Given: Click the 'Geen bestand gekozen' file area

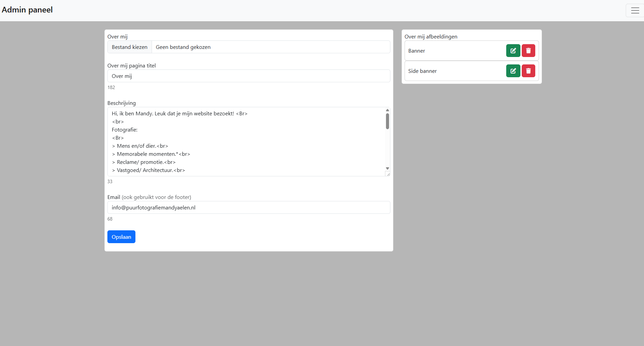Looking at the screenshot, I should click(x=270, y=47).
